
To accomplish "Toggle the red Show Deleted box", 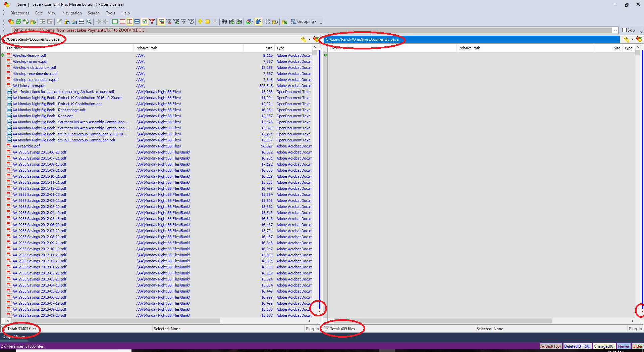I will (122, 21).
